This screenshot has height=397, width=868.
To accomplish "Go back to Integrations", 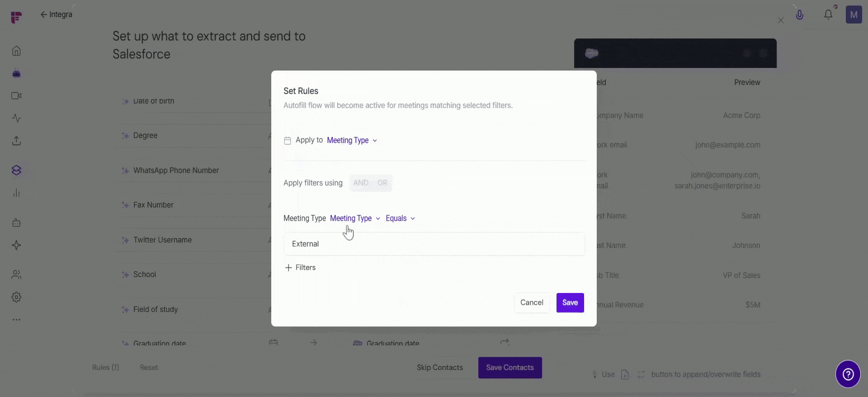I will pos(57,14).
